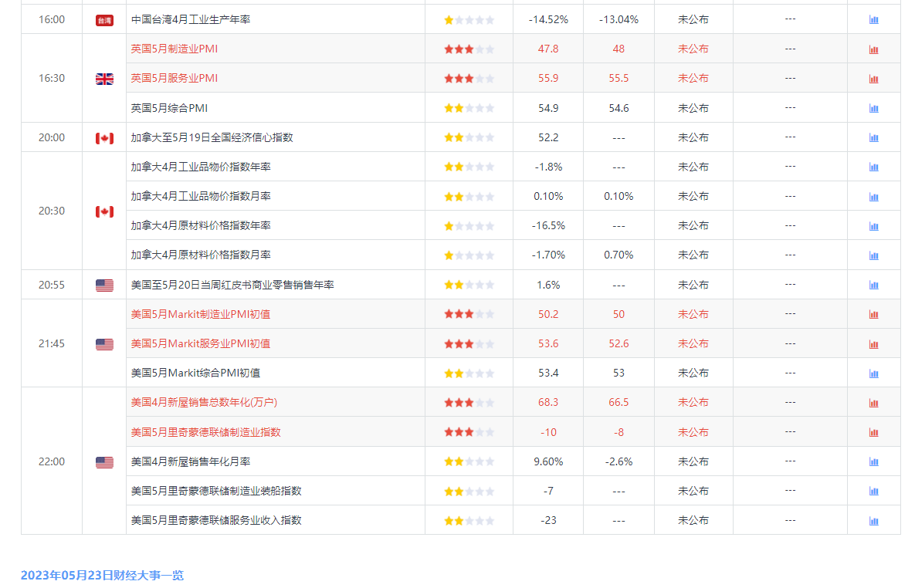Open chart icon for 加拿大4月原材料价格指数年率
This screenshot has width=915, height=588.
(873, 226)
